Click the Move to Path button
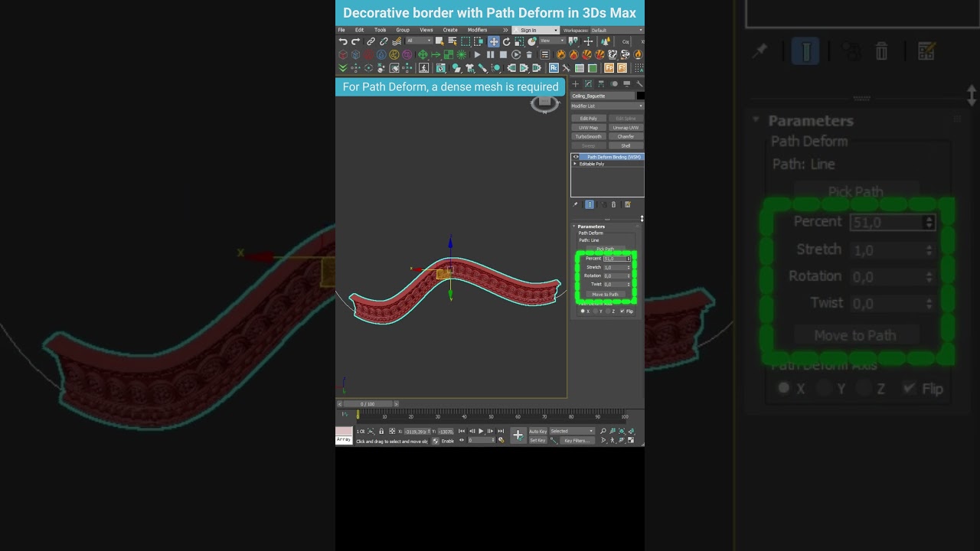Screen dimensions: 980x551 [605, 295]
